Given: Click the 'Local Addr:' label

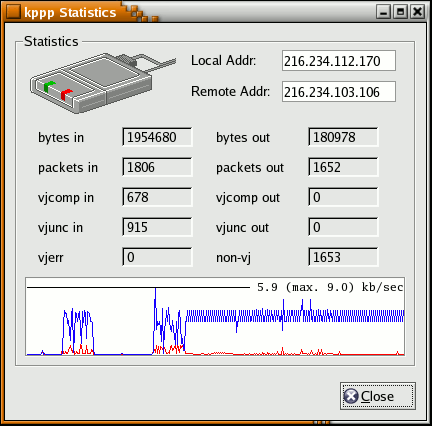Looking at the screenshot, I should click(223, 61).
